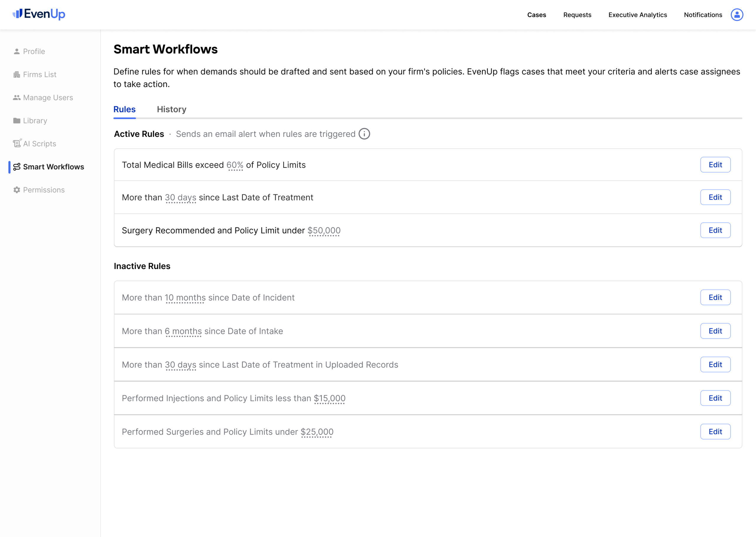Image resolution: width=756 pixels, height=537 pixels.
Task: Click the Library folder icon
Action: point(17,121)
